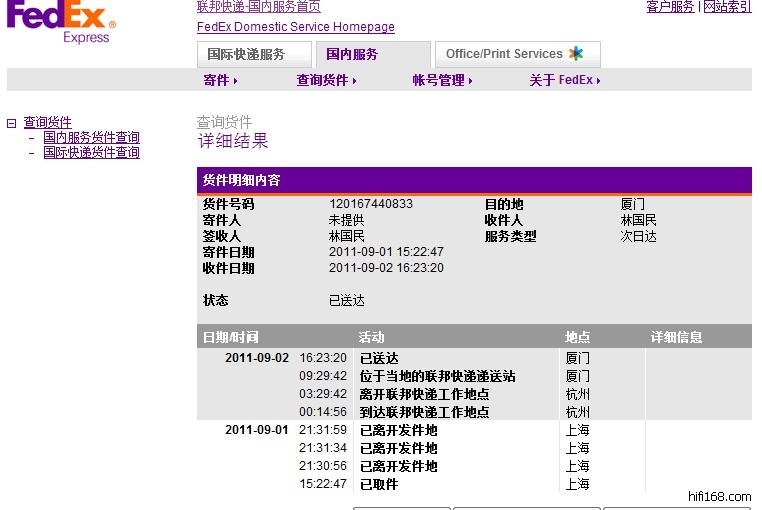Select the 已取件 activity entry at 15:22:47
The image size is (762, 510).
coord(379,484)
